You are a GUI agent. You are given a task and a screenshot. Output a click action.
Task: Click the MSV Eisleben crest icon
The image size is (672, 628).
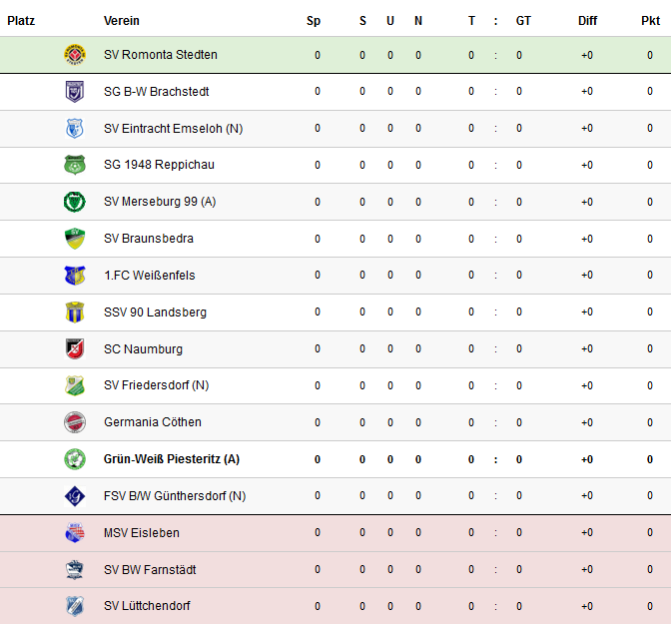75,532
